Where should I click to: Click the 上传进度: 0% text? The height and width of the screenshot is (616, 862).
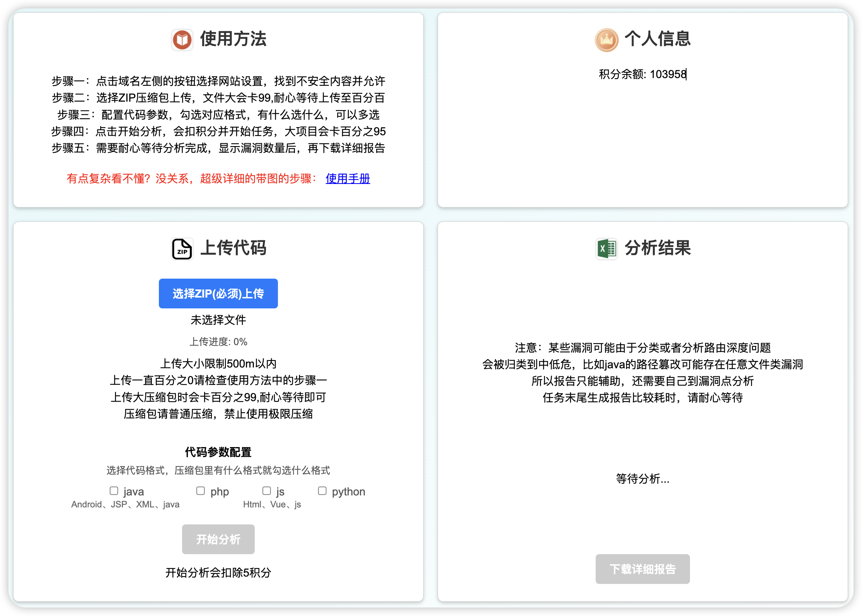(x=218, y=342)
